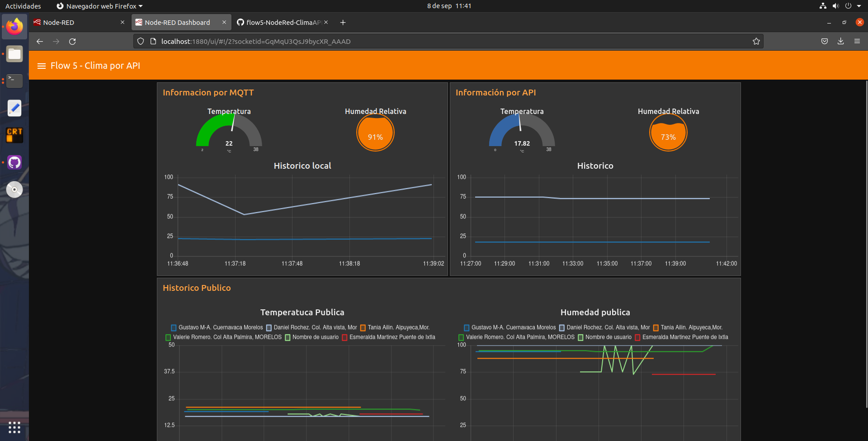Screen dimensions: 868x441
Task: Open the dashboard navigation hamburger menu
Action: tap(41, 65)
